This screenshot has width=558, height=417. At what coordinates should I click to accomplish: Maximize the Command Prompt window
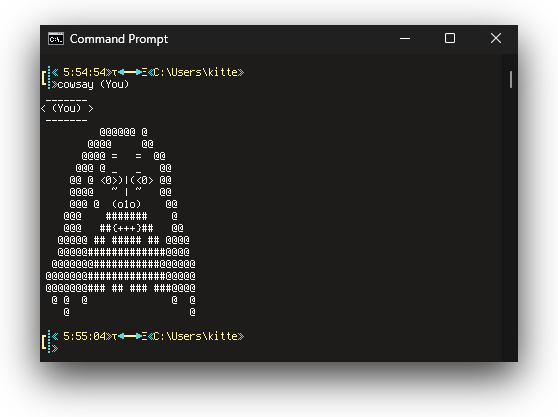point(450,38)
